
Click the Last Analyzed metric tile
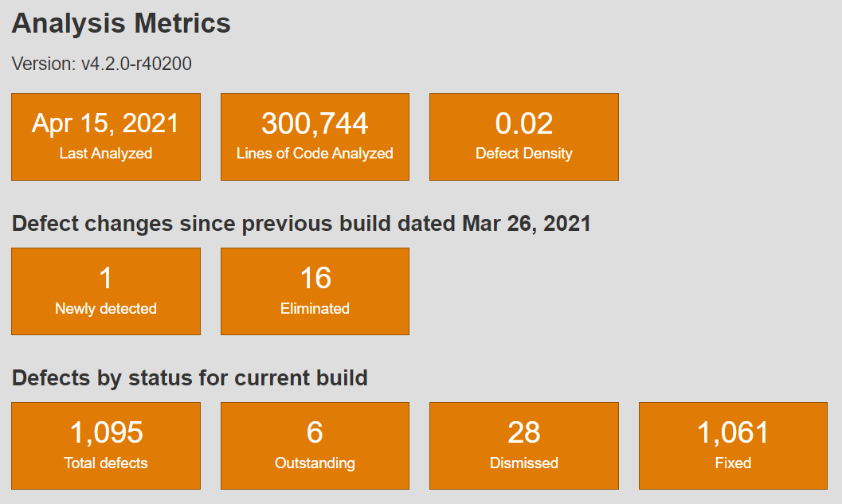(x=105, y=136)
